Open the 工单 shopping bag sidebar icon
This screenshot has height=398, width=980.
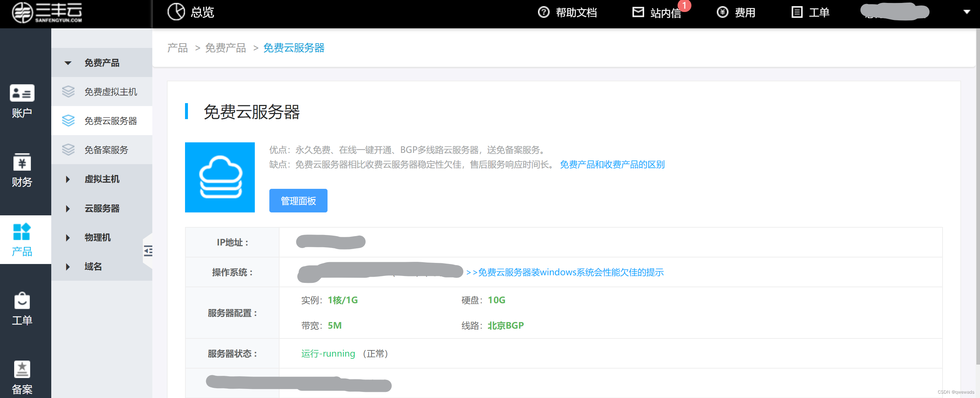(x=22, y=301)
